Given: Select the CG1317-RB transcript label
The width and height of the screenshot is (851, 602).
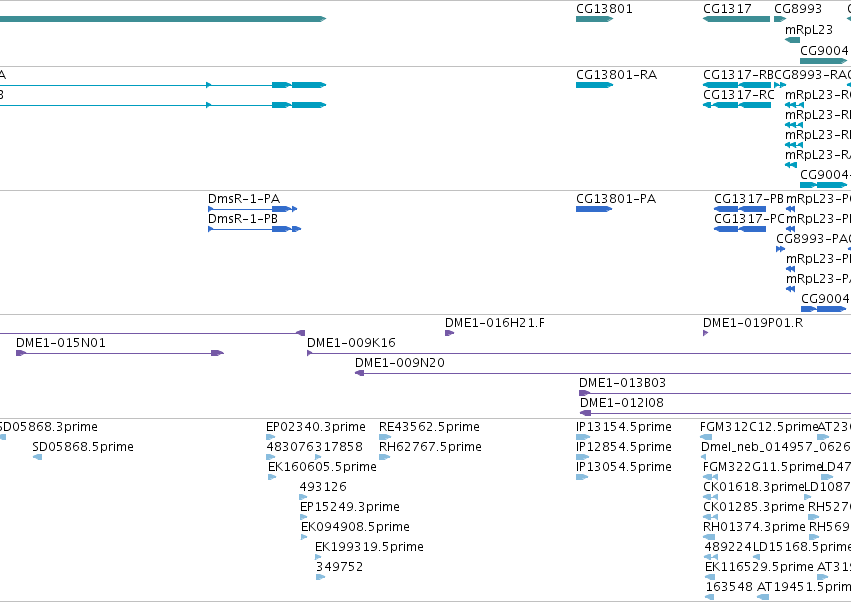Looking at the screenshot, I should point(738,74).
